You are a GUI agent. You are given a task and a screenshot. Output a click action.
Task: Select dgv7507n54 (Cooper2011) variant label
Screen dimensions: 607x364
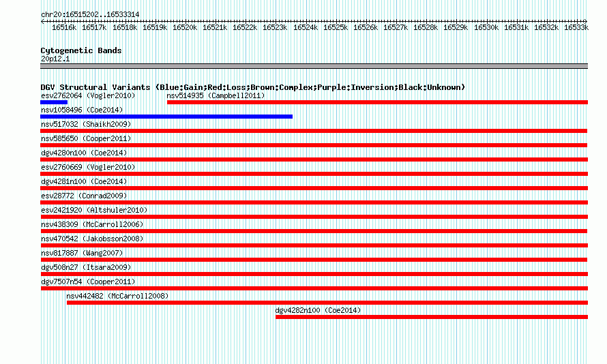[x=88, y=282]
